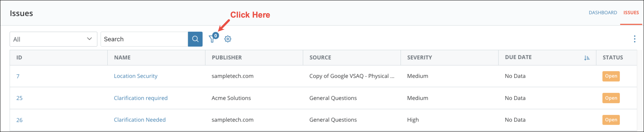Image resolution: width=644 pixels, height=132 pixels.
Task: Expand the All filter dropdown
Action: coord(53,39)
